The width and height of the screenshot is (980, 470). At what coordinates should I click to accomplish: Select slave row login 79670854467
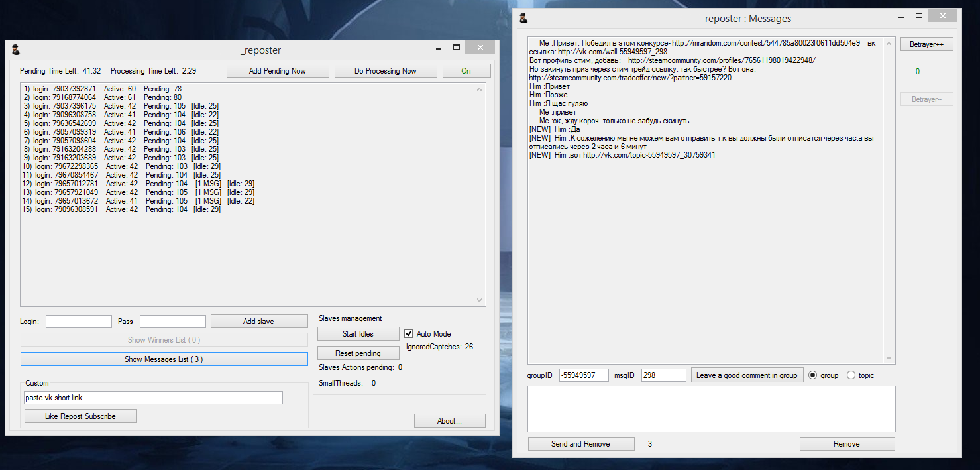coord(121,175)
